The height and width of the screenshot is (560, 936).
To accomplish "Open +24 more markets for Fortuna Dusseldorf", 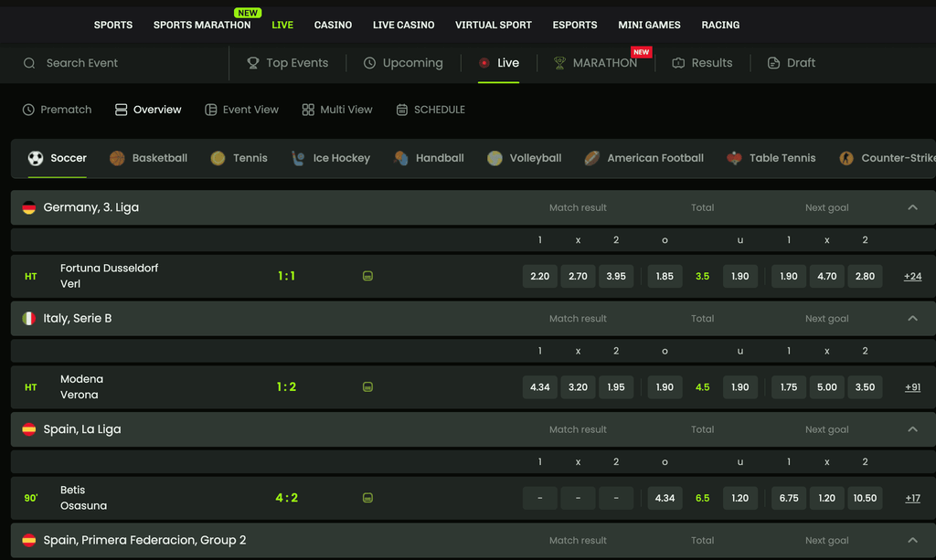I will pos(913,276).
